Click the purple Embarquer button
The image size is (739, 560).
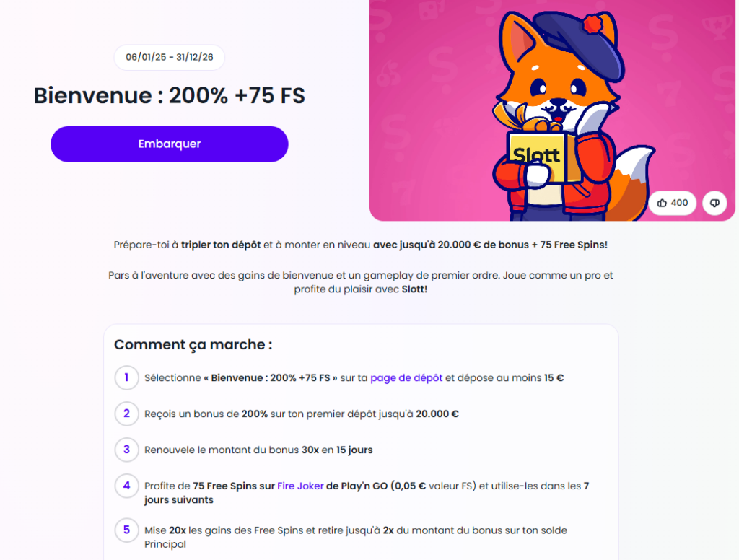[x=169, y=144]
